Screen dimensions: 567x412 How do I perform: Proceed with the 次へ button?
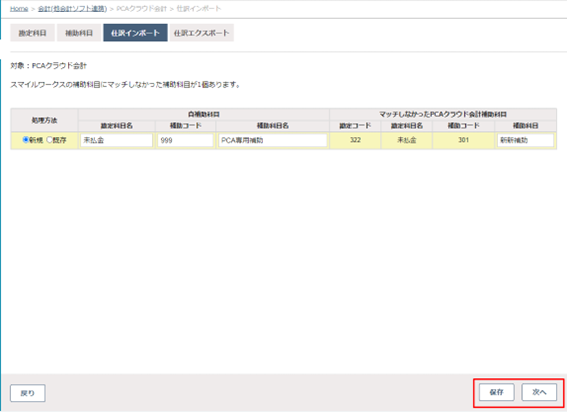point(539,392)
